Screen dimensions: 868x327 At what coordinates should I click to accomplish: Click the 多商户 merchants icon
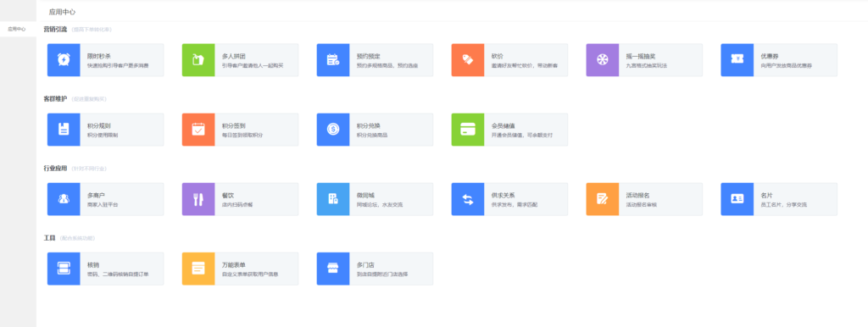64,199
